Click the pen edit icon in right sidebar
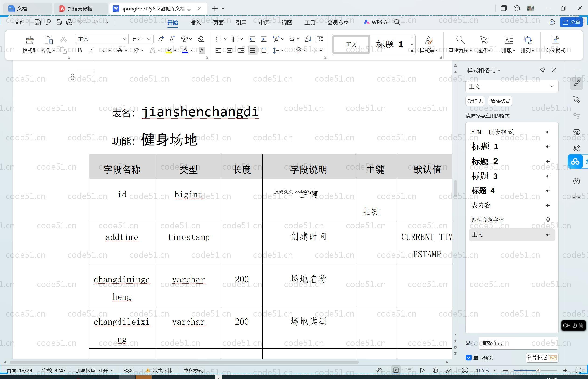The height and width of the screenshot is (379, 588). coord(576,83)
